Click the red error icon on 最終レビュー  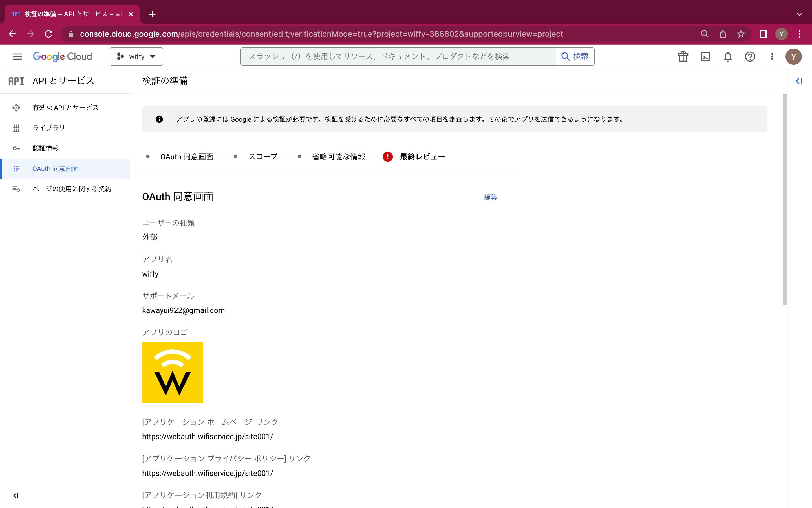[388, 157]
